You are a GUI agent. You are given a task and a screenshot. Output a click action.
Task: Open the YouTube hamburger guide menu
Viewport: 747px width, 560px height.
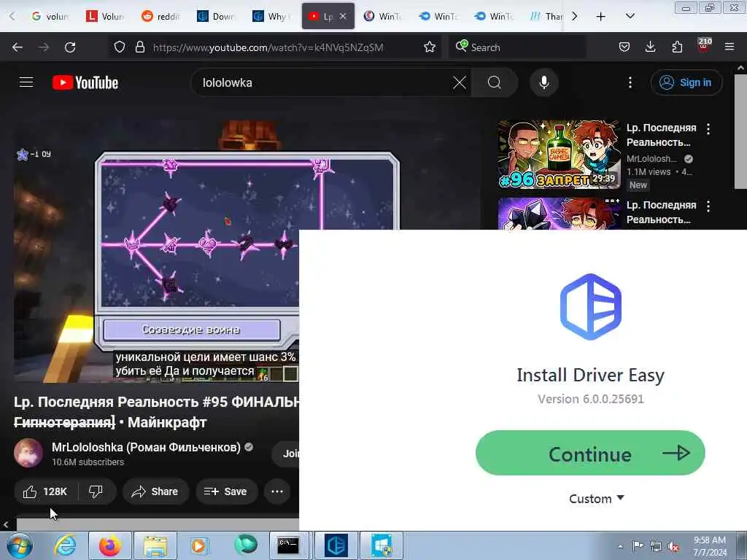pyautogui.click(x=26, y=82)
